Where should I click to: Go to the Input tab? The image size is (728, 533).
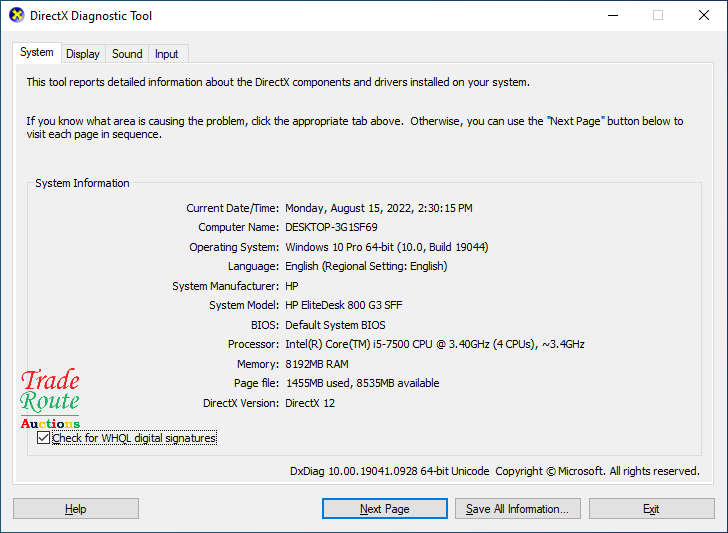tap(167, 54)
